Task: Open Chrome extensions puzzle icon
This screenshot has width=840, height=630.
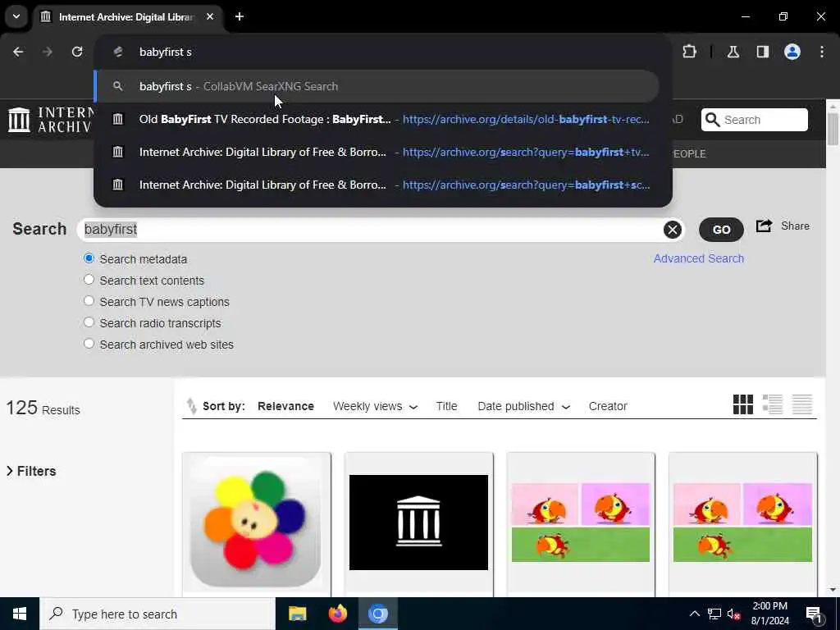Action: (x=689, y=52)
